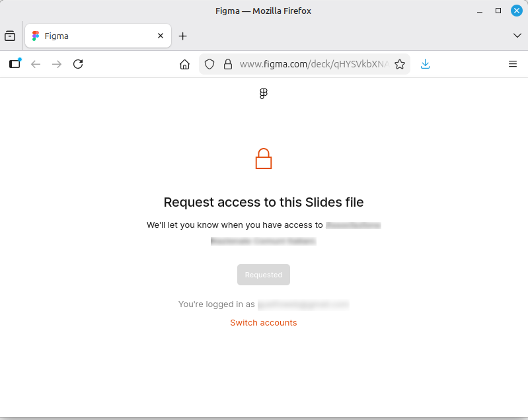Click the Requested button
This screenshot has width=528, height=420.
(264, 275)
